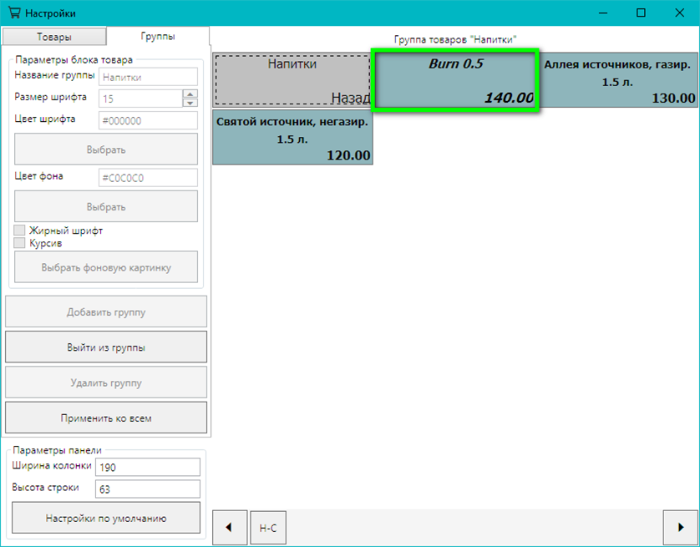Increase font size with spinner up arrow
The width and height of the screenshot is (700, 547).
pos(190,93)
